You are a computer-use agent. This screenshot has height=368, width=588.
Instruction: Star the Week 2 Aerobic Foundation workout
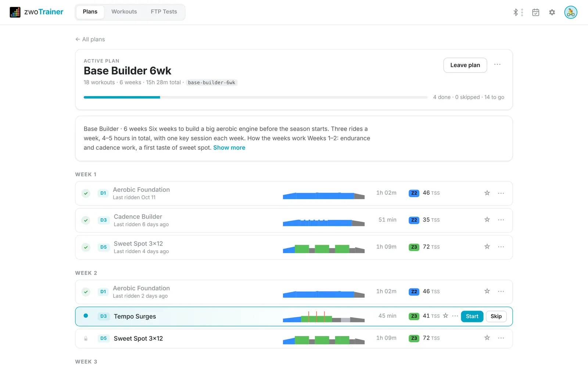point(487,291)
